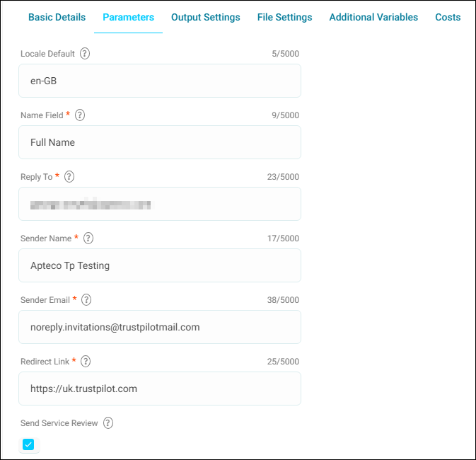Screen dimensions: 476x460
Task: Go to the File Settings tab
Action: pos(284,17)
